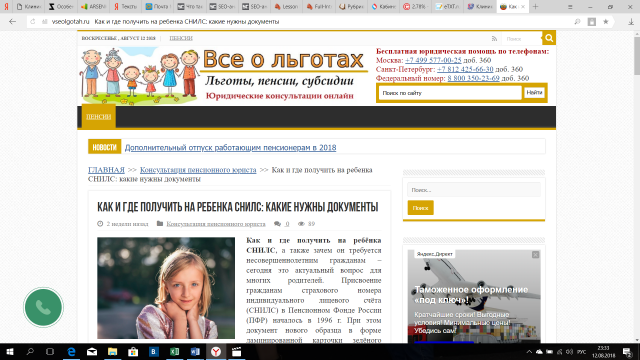Click the site RSS feed icon
Viewport: 640px width, 360px height.
(x=494, y=39)
